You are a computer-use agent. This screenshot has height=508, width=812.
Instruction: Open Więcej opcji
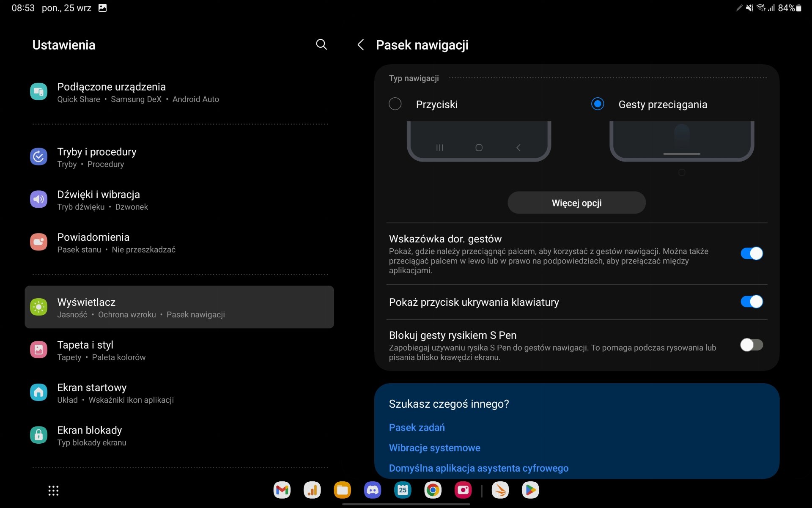576,203
